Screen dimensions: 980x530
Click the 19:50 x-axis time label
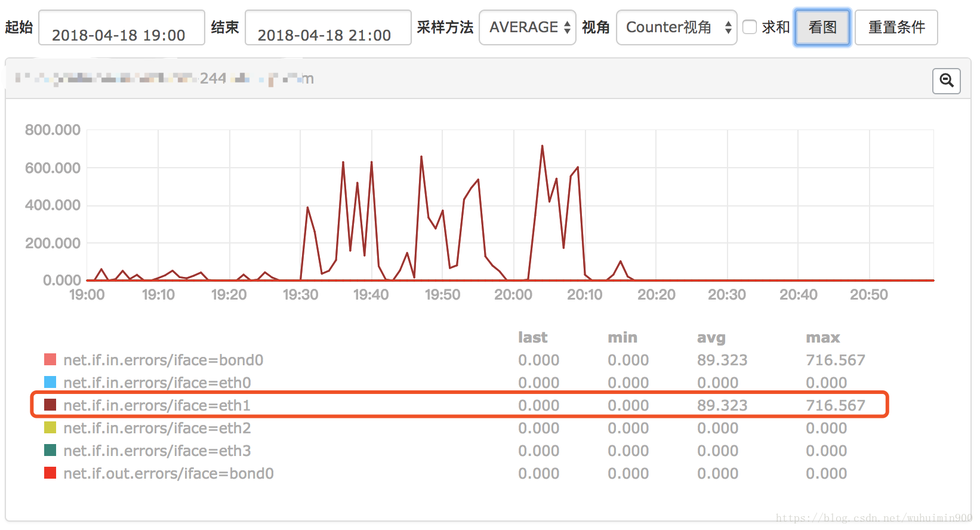coord(442,294)
